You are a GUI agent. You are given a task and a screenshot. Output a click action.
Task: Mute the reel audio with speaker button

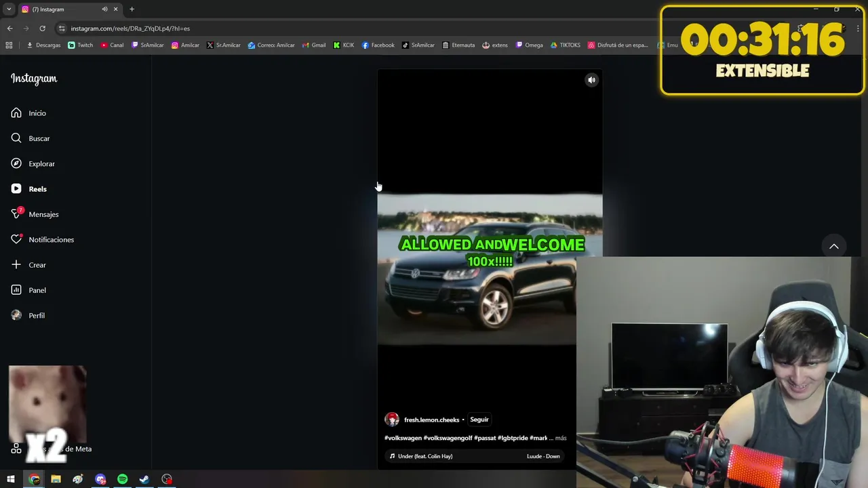pos(591,80)
